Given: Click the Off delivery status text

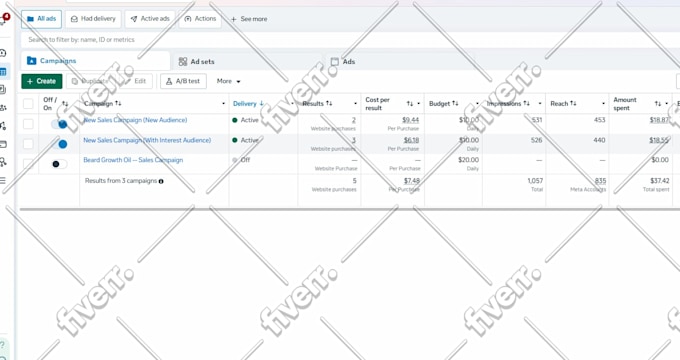Looking at the screenshot, I should coord(245,160).
